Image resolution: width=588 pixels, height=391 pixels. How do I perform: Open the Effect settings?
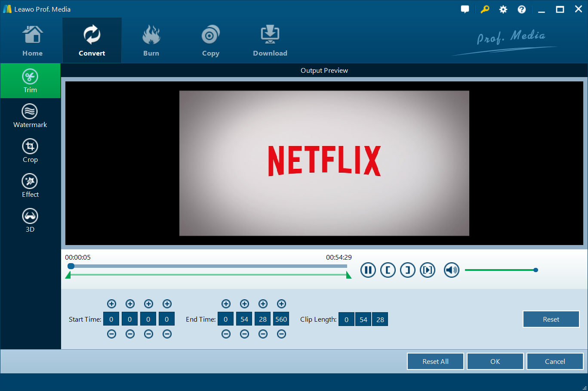pos(30,185)
